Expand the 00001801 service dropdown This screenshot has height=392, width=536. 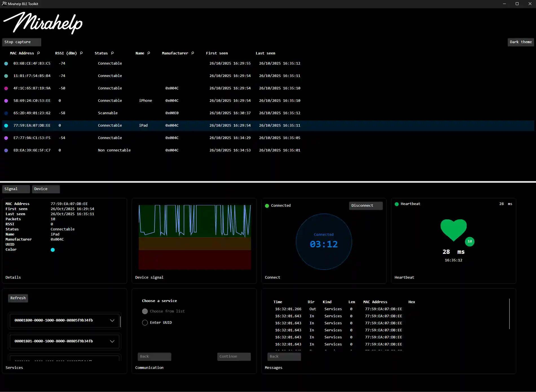click(x=112, y=341)
